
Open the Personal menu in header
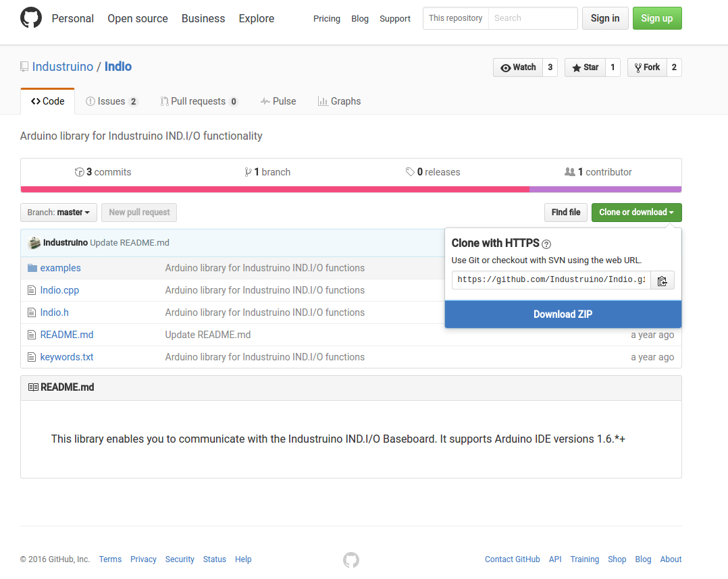pos(72,19)
